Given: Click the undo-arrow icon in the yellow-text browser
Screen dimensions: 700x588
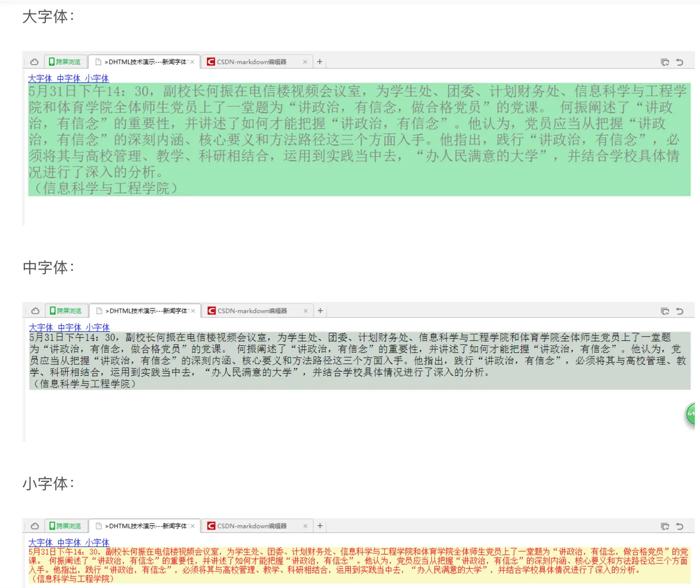Looking at the screenshot, I should (679, 527).
